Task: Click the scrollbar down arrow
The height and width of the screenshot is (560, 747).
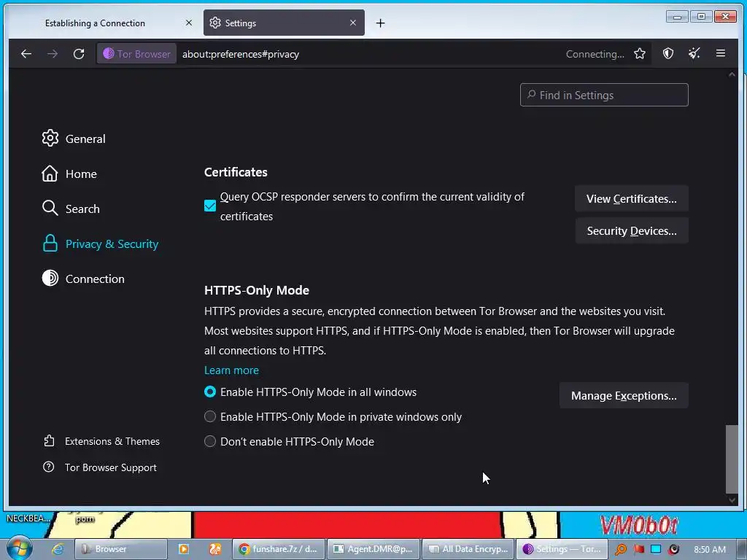Action: click(732, 500)
